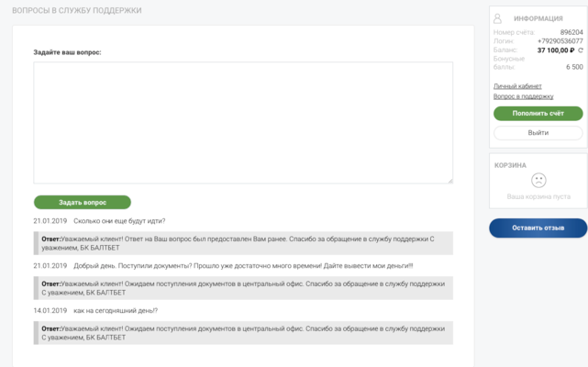This screenshot has width=588, height=367.
Task: Click the КОРЗИНА panel heading
Action: [x=510, y=165]
